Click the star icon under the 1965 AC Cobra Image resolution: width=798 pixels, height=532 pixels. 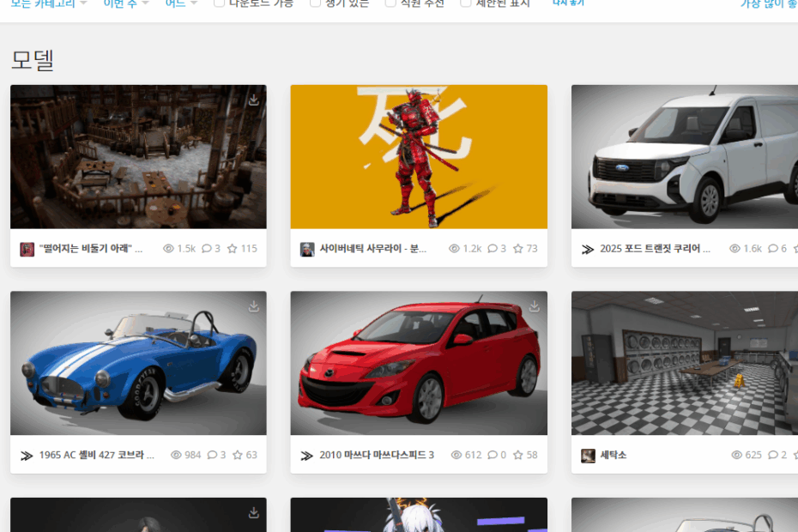tap(237, 455)
